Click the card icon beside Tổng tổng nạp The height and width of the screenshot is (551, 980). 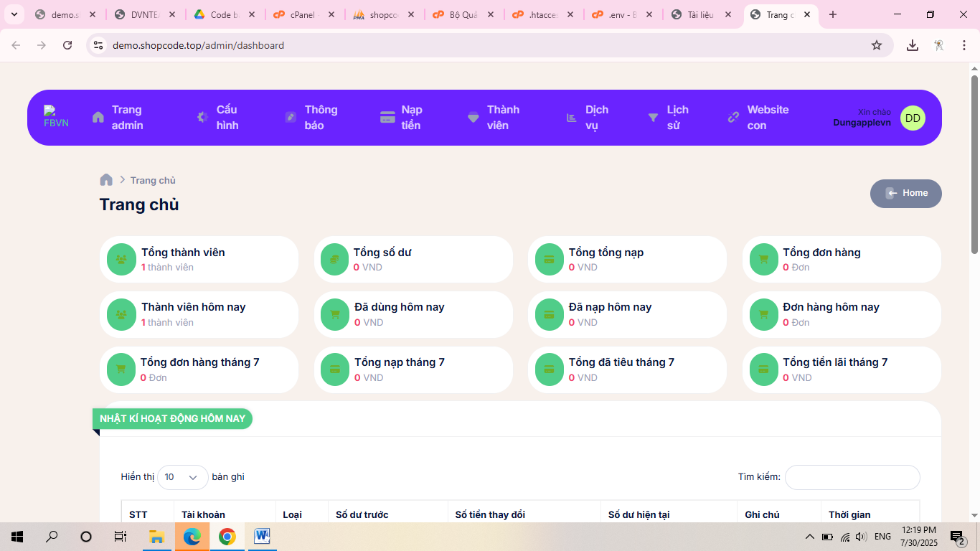(550, 260)
